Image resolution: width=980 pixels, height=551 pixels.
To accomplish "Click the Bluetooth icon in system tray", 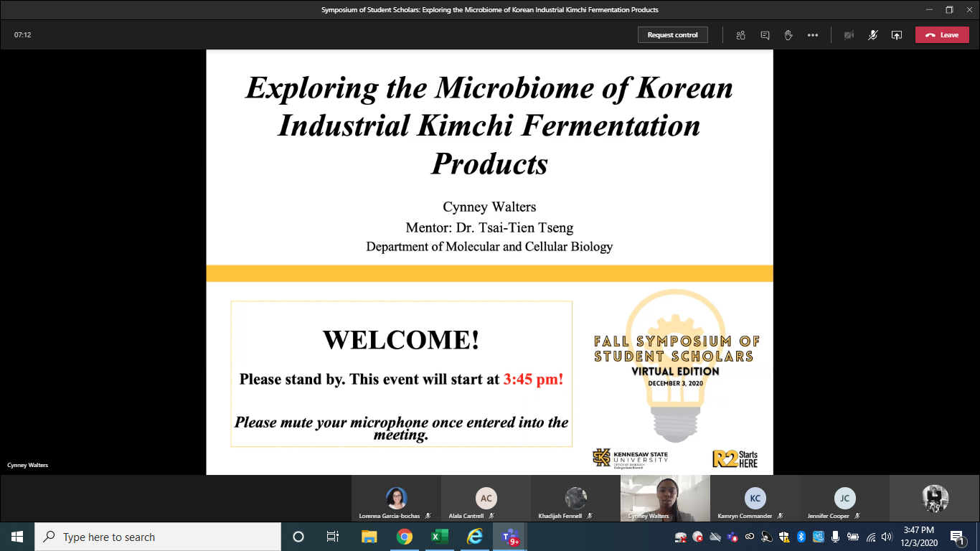I will point(801,537).
